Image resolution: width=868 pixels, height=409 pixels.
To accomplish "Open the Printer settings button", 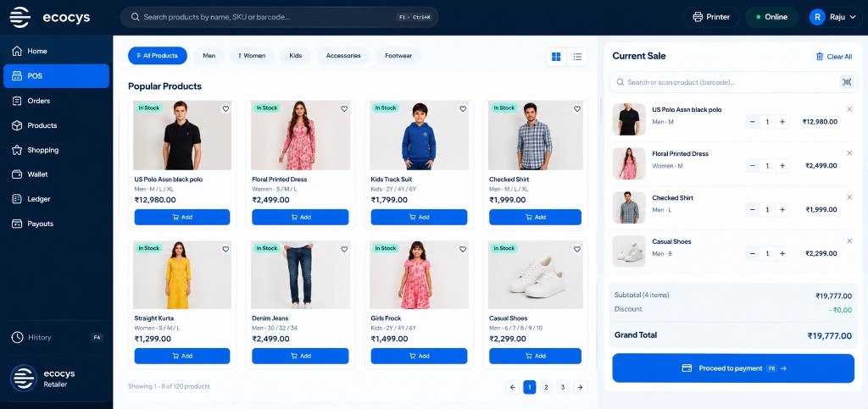I will tap(711, 17).
